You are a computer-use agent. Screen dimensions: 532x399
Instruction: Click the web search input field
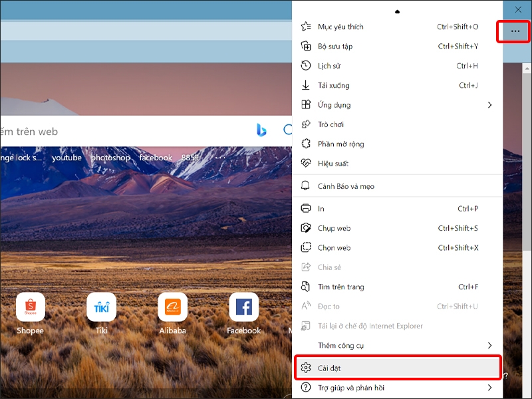pyautogui.click(x=146, y=131)
